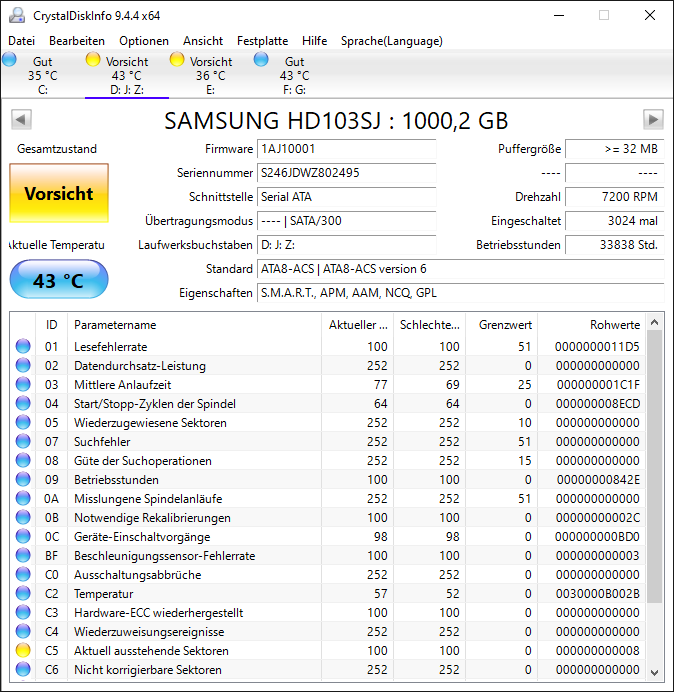This screenshot has width=674, height=692.
Task: Click scroll-up arrow of attribute list
Action: tap(655, 323)
